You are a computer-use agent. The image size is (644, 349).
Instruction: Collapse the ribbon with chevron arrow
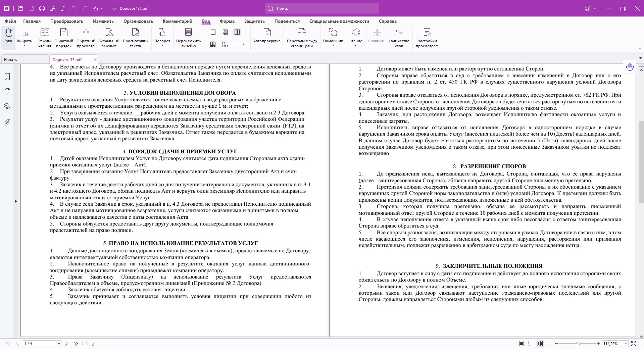(x=639, y=49)
